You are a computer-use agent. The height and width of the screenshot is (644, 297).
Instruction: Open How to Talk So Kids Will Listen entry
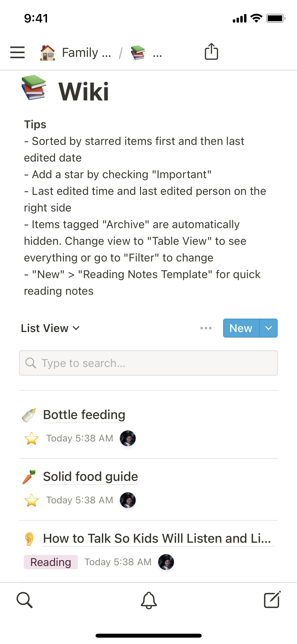157,538
